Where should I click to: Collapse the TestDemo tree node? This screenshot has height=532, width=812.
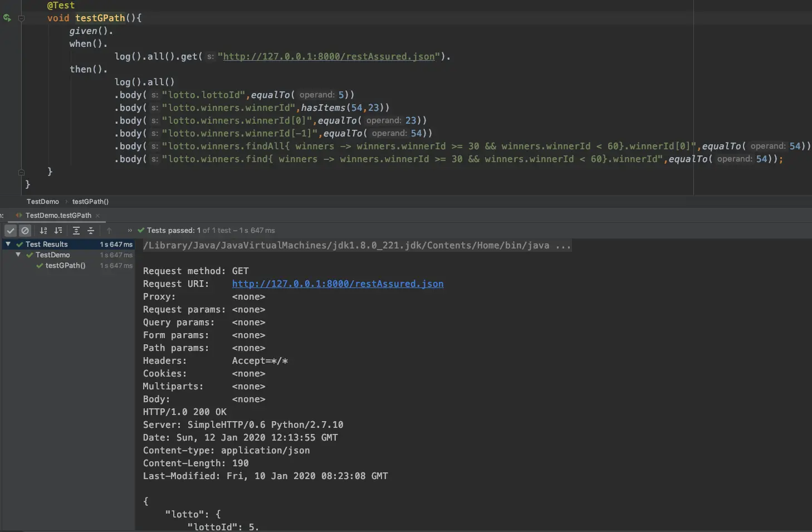point(18,255)
